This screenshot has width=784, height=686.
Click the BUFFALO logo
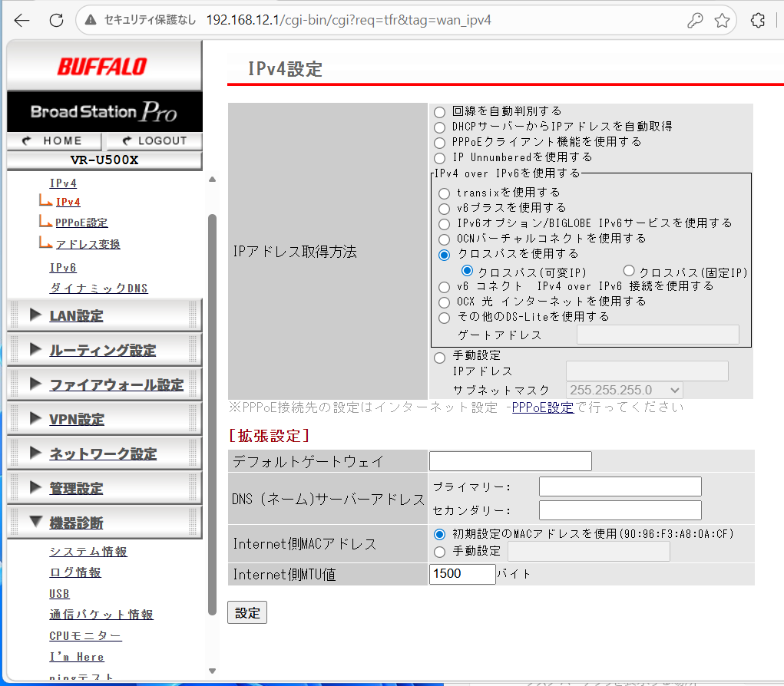102,67
